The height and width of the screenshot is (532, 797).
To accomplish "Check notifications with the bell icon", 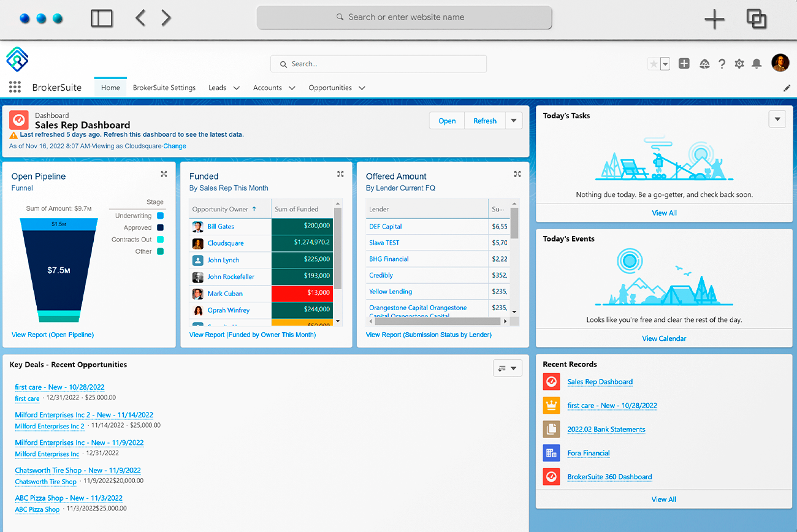I will 756,63.
